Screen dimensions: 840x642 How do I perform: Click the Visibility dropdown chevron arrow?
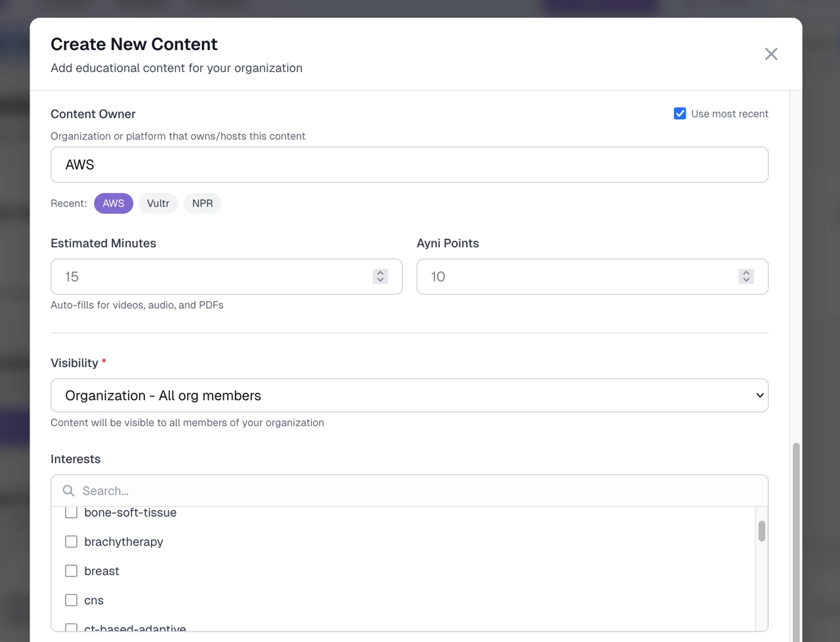[759, 395]
